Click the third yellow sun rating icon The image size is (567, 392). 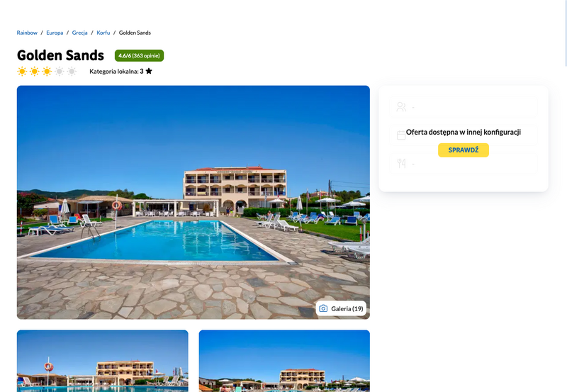click(x=47, y=71)
